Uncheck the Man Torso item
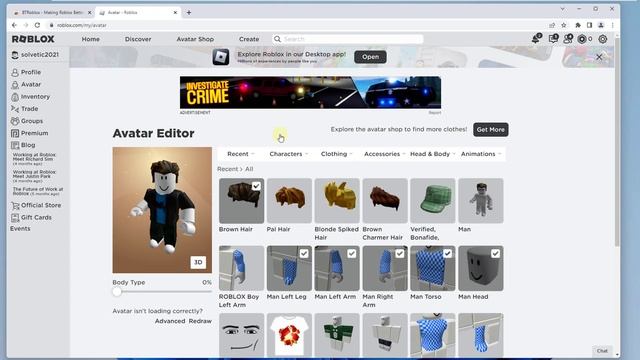Screen dimensions: 640x360 (x=447, y=253)
